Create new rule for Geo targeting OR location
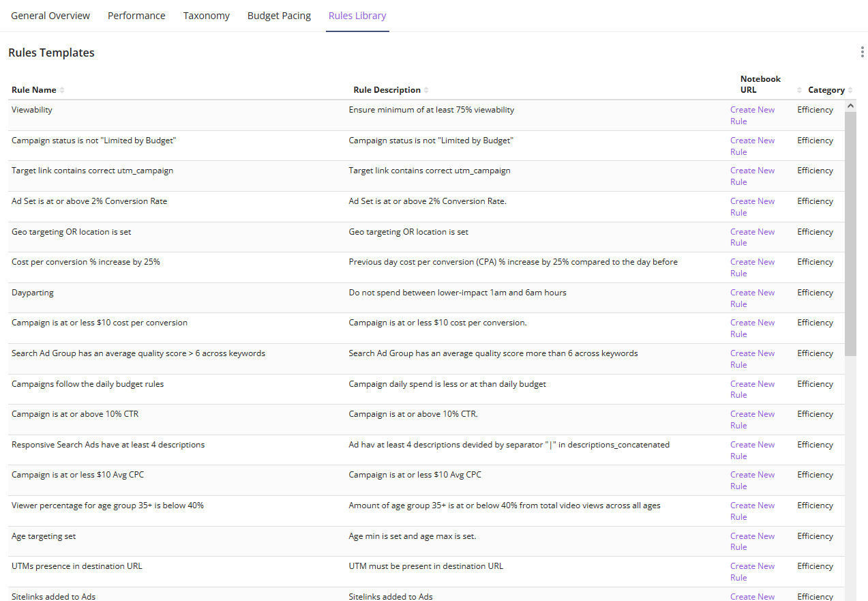 click(x=752, y=237)
